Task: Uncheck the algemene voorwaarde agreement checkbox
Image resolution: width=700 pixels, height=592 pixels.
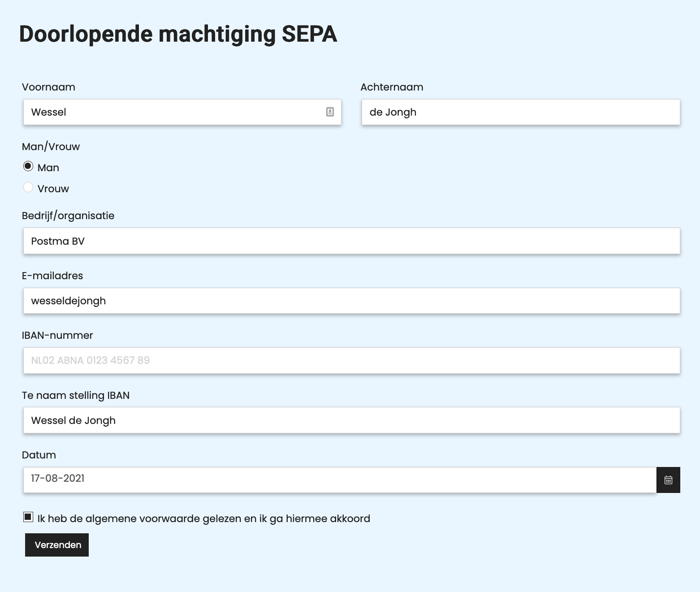Action: click(x=28, y=517)
